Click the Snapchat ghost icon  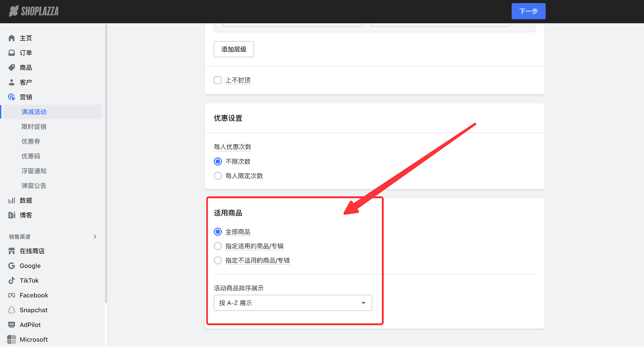(12, 310)
